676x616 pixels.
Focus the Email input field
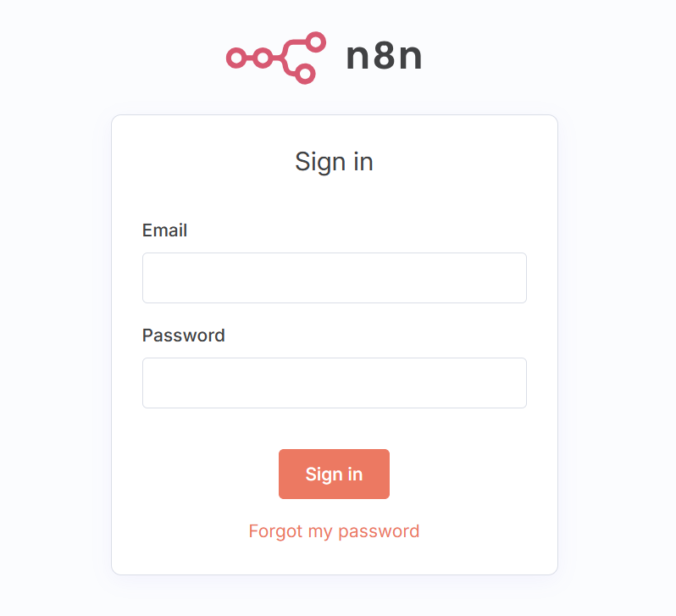[x=334, y=278]
